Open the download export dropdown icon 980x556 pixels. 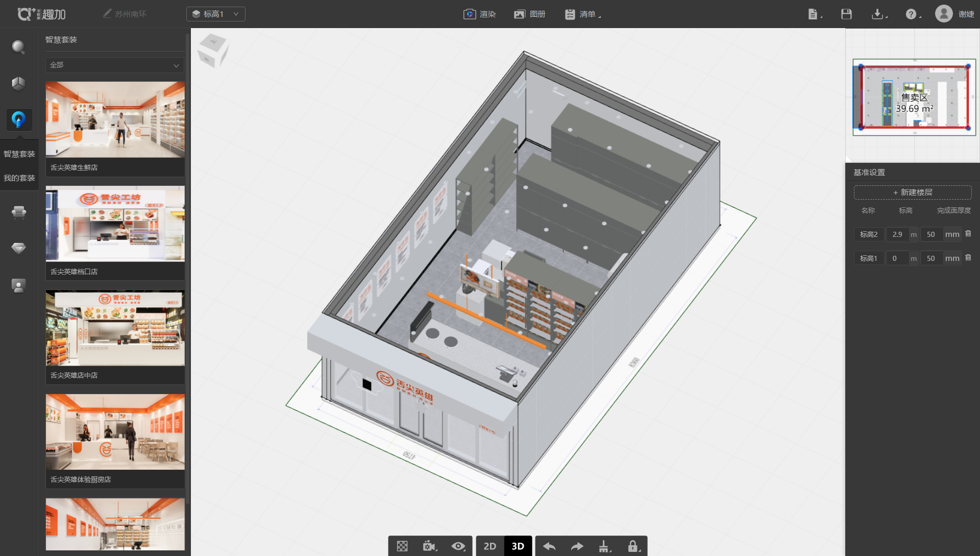(x=878, y=14)
